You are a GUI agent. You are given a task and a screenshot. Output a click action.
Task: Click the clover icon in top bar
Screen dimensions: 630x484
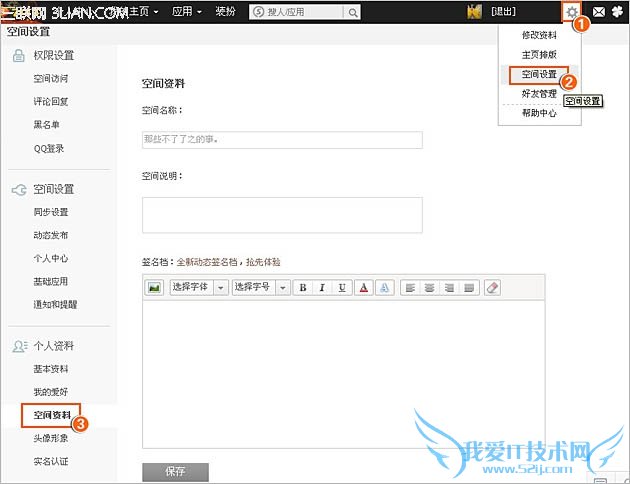point(618,12)
